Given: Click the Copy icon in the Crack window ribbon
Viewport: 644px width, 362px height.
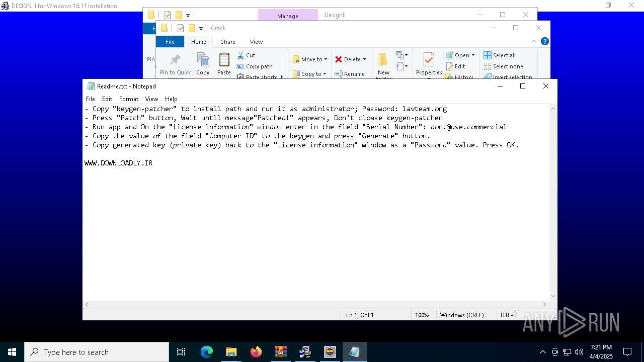Looking at the screenshot, I should click(203, 60).
